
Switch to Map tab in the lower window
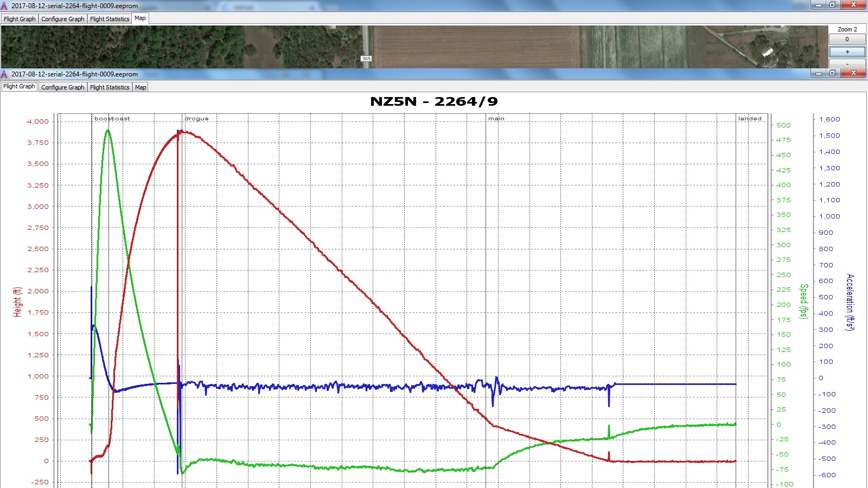tap(141, 87)
